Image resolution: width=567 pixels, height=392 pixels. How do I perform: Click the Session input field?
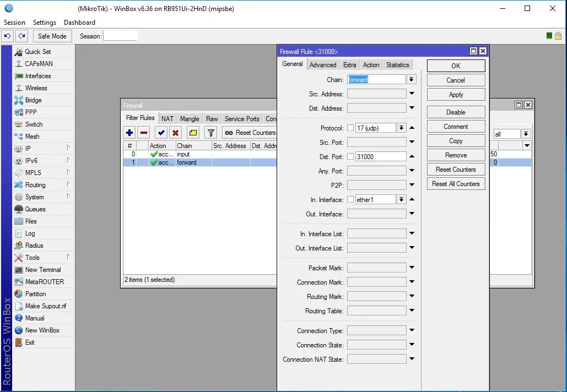pyautogui.click(x=121, y=36)
